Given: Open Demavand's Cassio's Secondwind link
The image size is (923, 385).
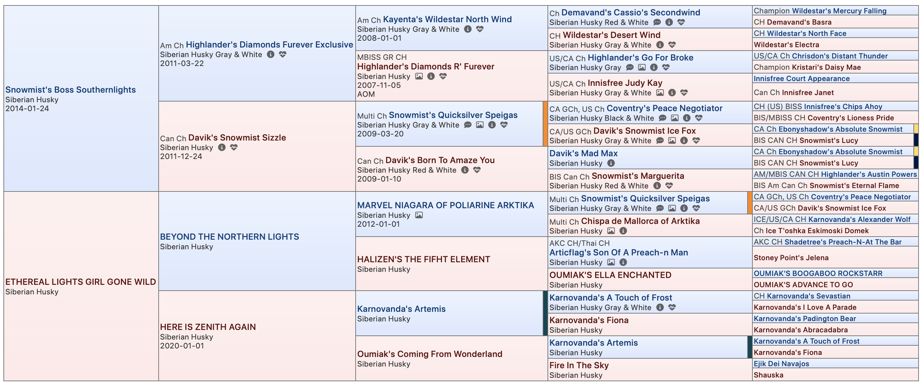Looking at the screenshot, I should (x=631, y=12).
